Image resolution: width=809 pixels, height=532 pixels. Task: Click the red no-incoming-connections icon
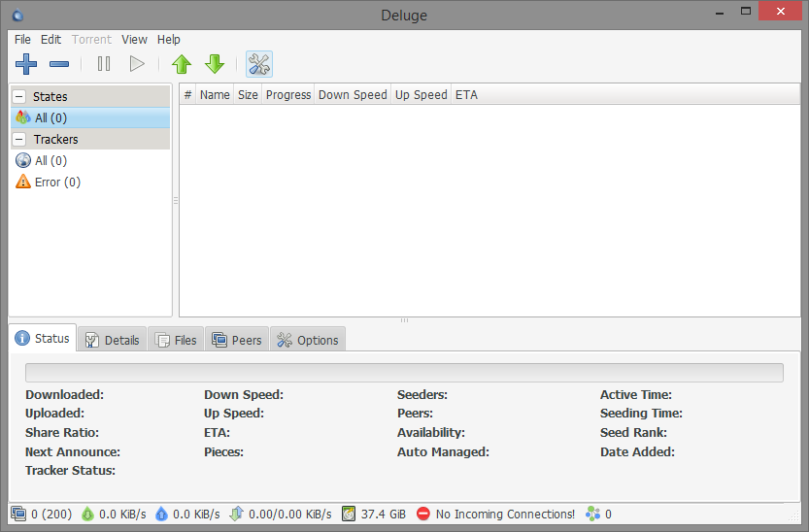pyautogui.click(x=423, y=514)
